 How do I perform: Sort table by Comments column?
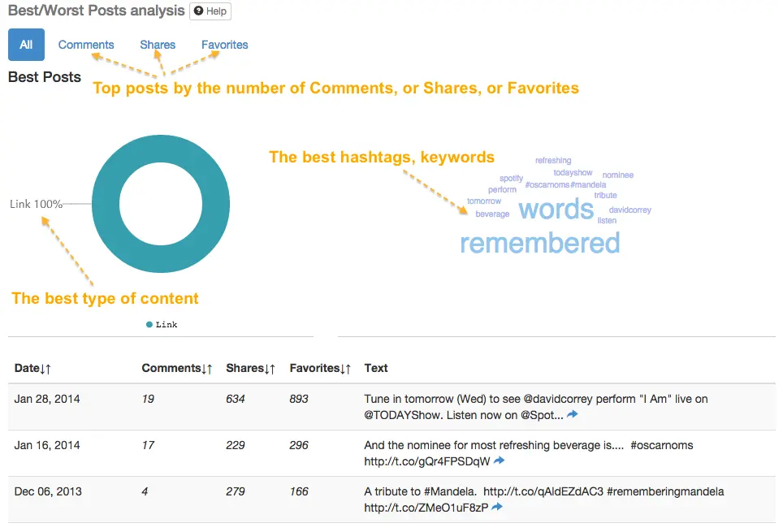[177, 369]
